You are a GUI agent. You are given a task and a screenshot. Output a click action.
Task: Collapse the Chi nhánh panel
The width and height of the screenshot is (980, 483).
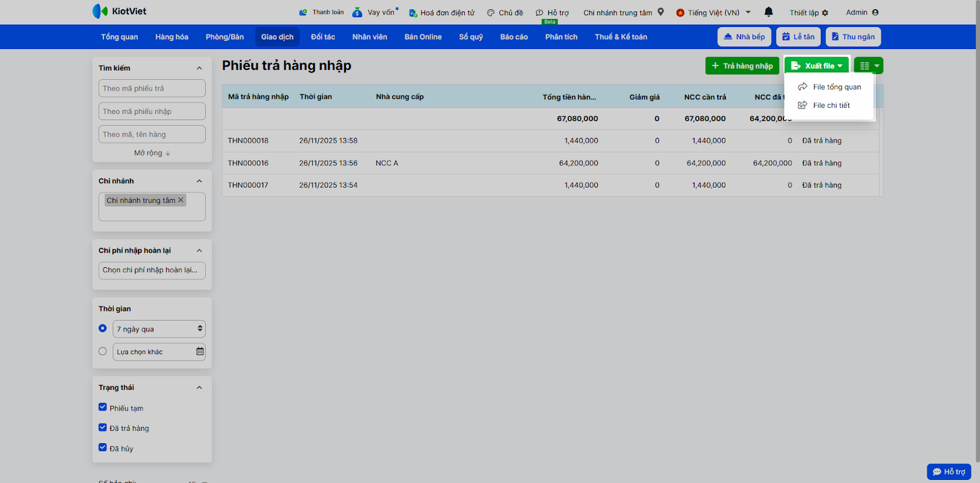coord(199,181)
